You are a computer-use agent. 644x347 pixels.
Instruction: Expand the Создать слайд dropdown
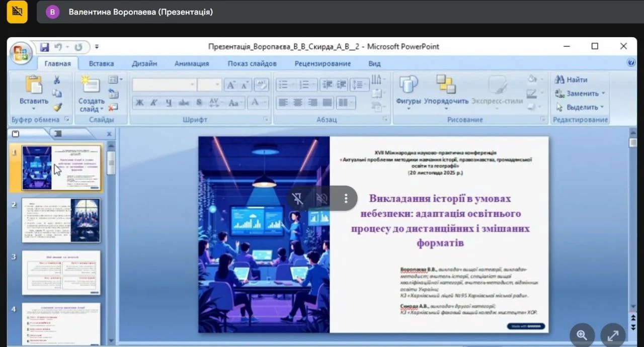click(101, 109)
